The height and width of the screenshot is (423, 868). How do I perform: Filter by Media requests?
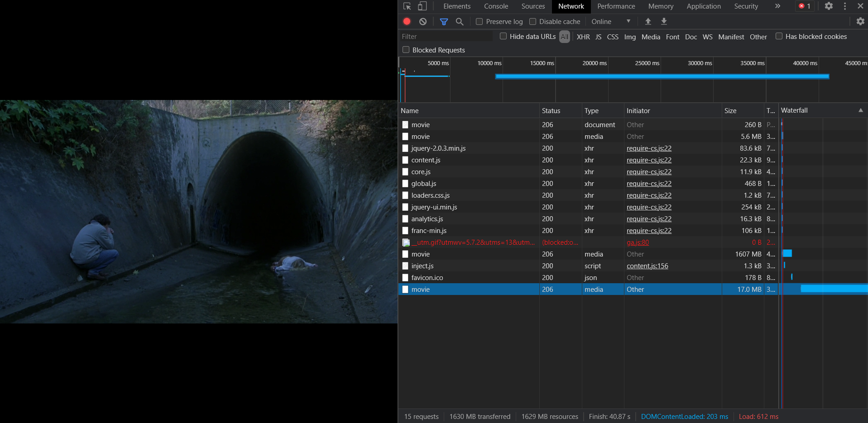pos(651,37)
